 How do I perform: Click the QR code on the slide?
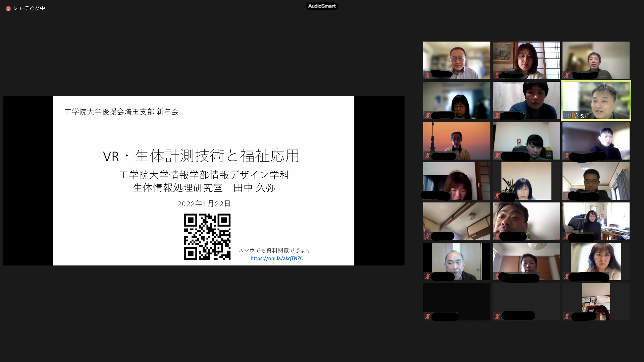(207, 237)
